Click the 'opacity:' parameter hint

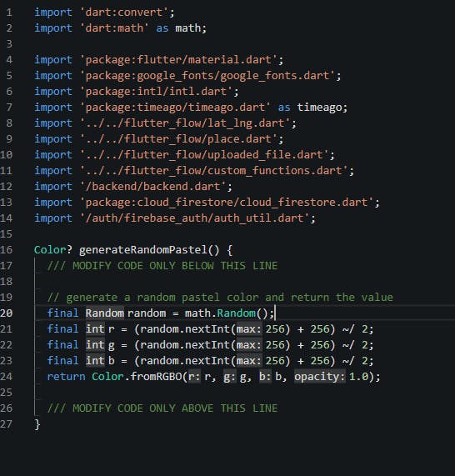[x=320, y=377]
